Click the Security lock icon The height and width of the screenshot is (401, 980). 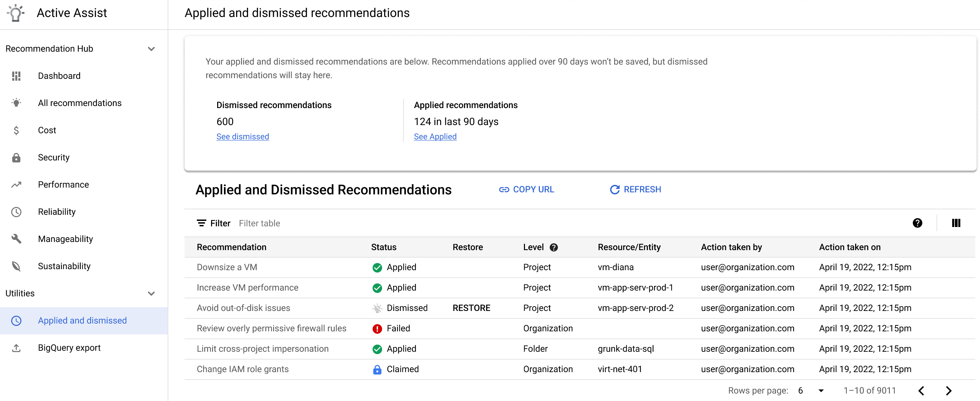pyautogui.click(x=17, y=157)
